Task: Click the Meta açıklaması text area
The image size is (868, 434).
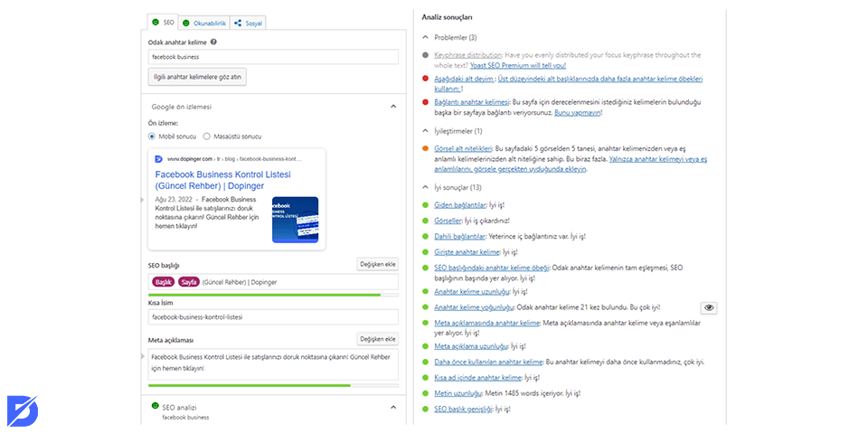Action: (x=273, y=363)
